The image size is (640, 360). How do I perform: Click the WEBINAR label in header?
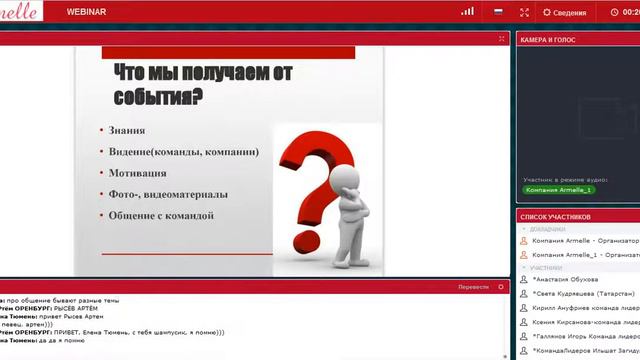[x=87, y=12]
